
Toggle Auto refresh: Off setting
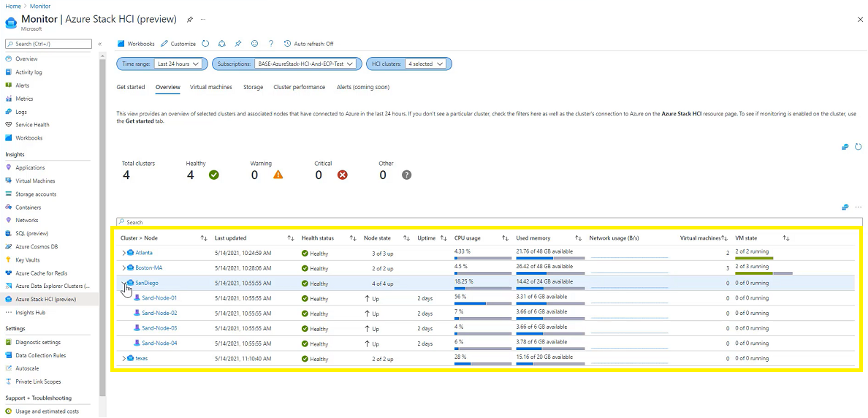pyautogui.click(x=309, y=44)
